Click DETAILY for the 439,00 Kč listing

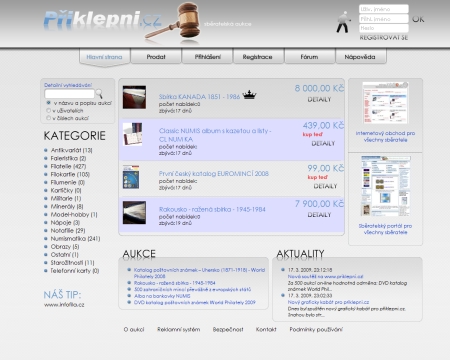pyautogui.click(x=323, y=143)
